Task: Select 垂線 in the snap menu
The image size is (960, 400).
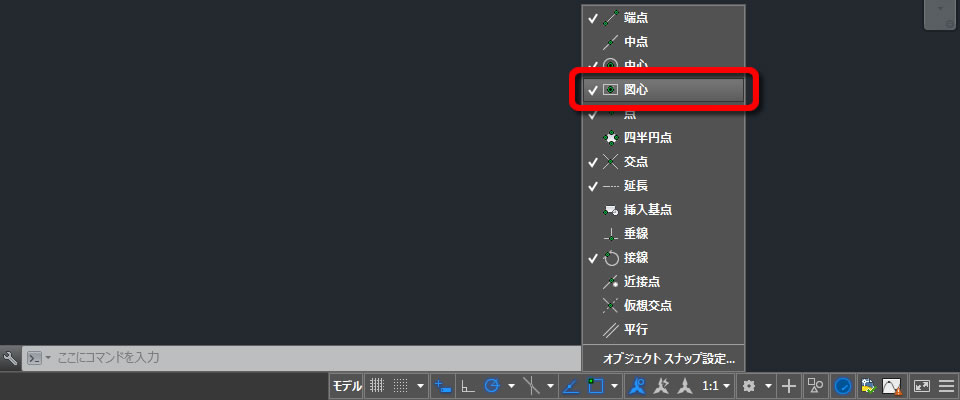Action: click(663, 233)
